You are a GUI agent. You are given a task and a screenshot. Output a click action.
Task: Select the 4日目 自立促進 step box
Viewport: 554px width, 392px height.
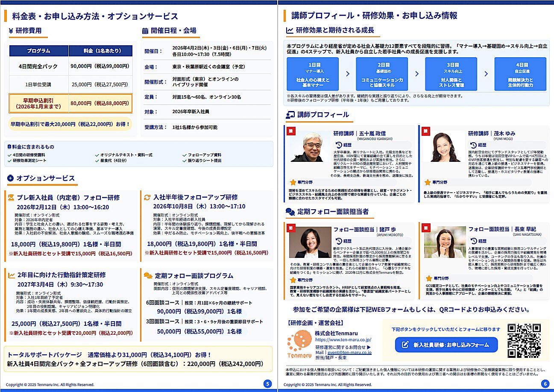(x=520, y=74)
